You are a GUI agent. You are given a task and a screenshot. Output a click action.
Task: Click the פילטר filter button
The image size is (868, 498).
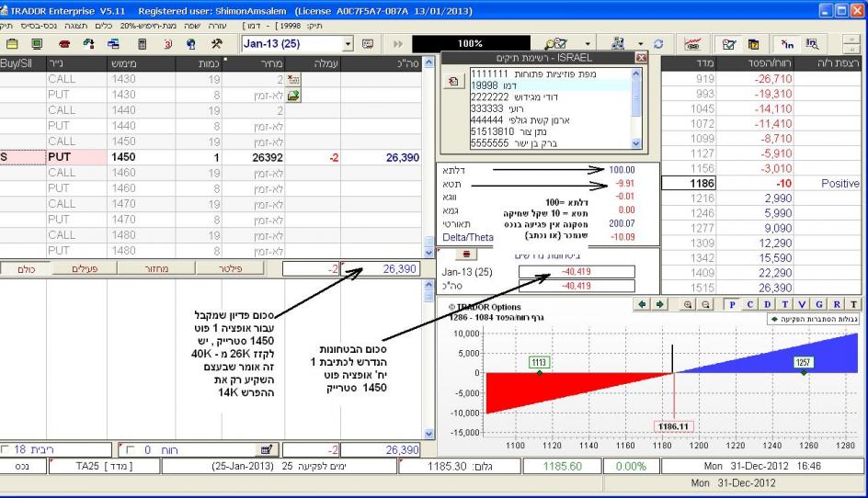pyautogui.click(x=230, y=268)
